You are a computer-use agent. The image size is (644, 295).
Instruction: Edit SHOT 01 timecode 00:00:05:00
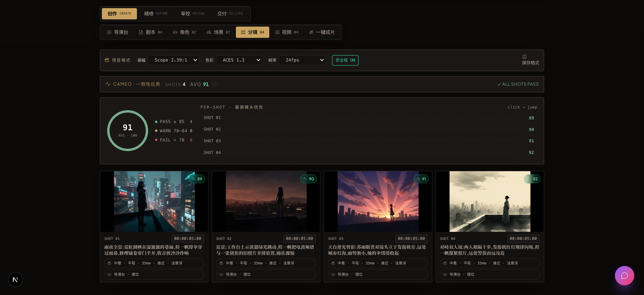(188, 239)
